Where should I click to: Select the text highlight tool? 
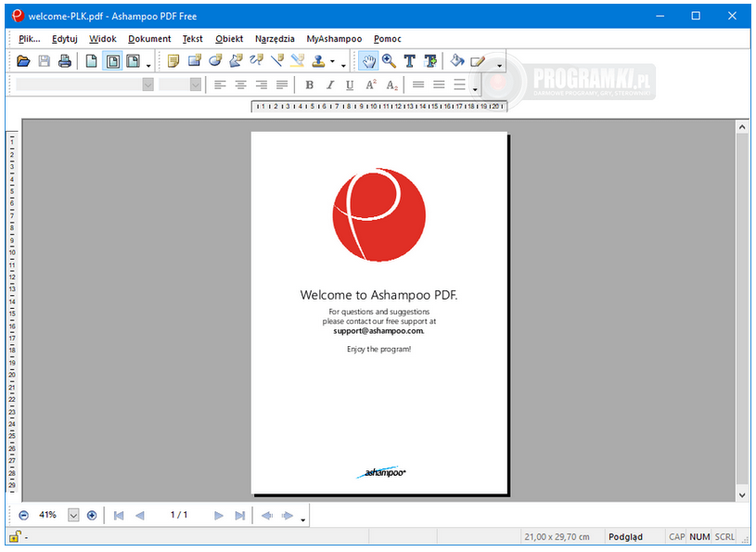pos(298,60)
